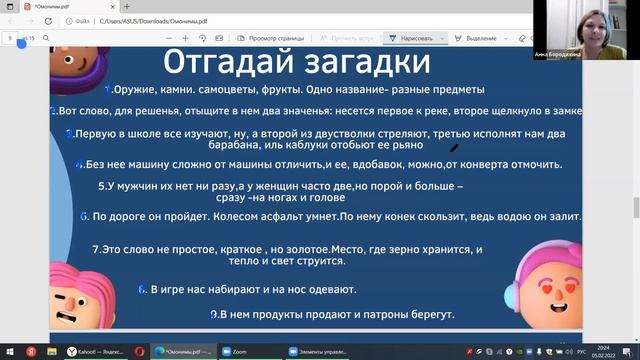Expand the Выделение color options dropdown
Image resolution: width=640 pixels, height=360 pixels.
click(506, 38)
